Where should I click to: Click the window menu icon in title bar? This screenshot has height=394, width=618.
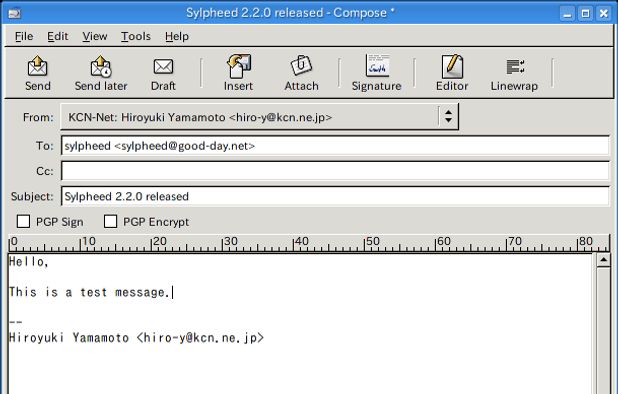pos(15,14)
